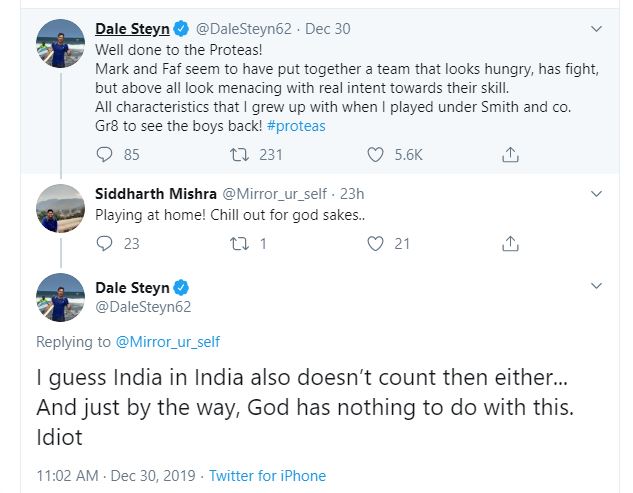This screenshot has height=493, width=633.
Task: Open Twitter for iPhone source link
Action: pos(266,476)
